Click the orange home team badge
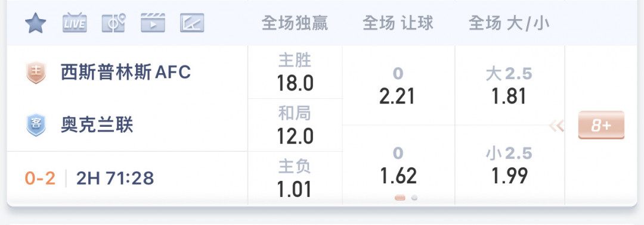Image resolution: width=644 pixels, height=225 pixels. (36, 73)
